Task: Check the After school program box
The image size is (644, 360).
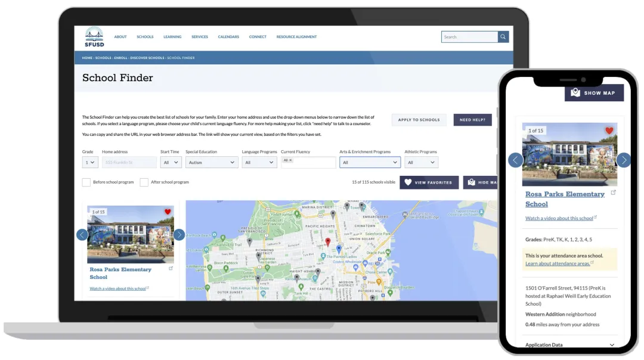Action: click(144, 182)
